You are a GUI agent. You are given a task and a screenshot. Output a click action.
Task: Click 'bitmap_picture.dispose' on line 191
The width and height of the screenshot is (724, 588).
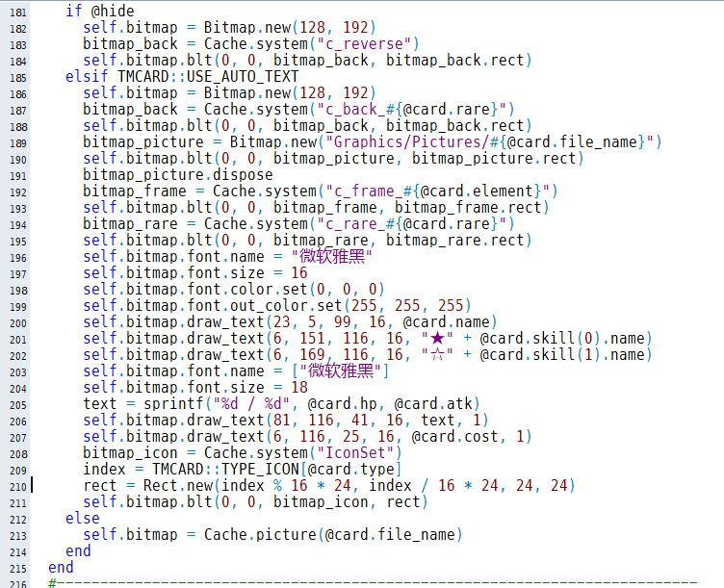pos(178,175)
